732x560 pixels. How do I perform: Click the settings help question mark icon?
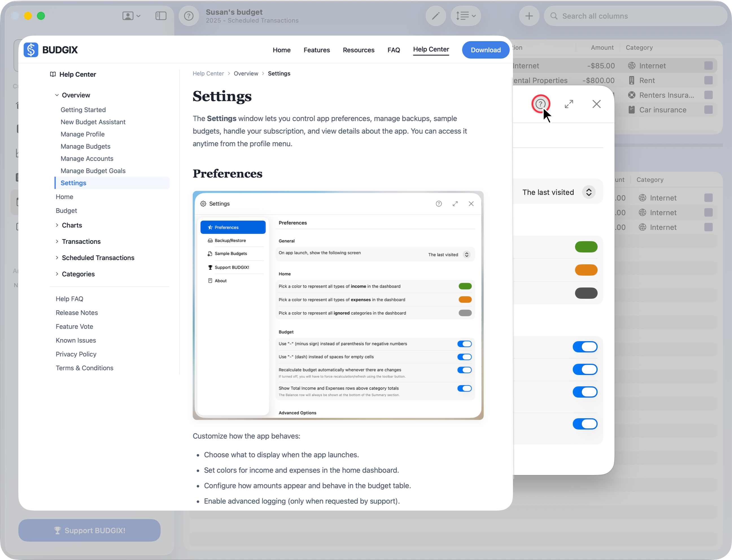[x=540, y=104]
